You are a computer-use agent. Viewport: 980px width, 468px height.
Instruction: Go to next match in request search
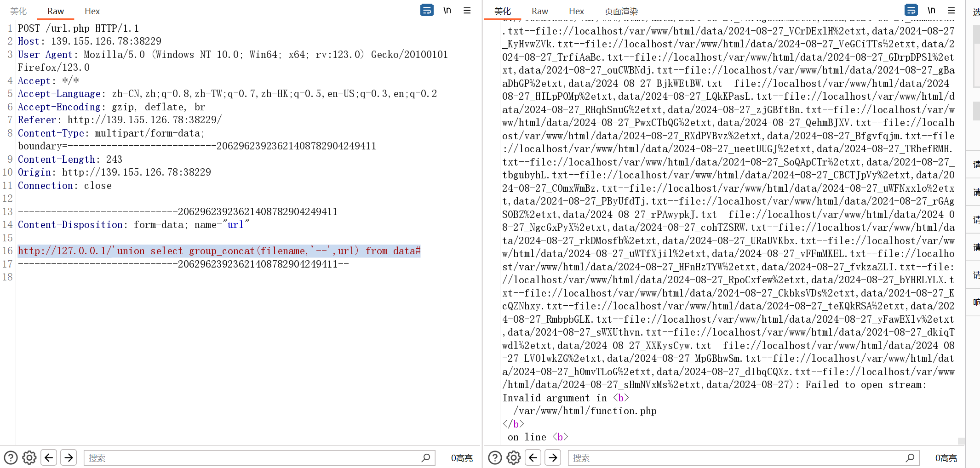69,457
